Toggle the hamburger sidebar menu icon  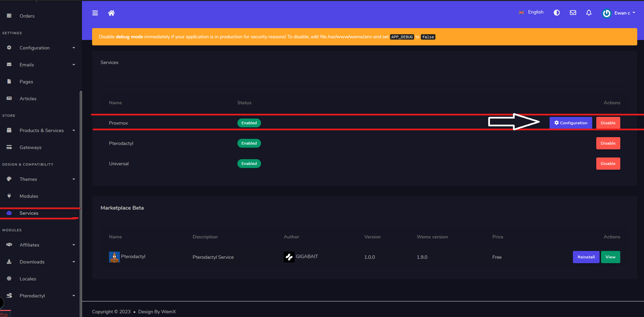(x=95, y=13)
